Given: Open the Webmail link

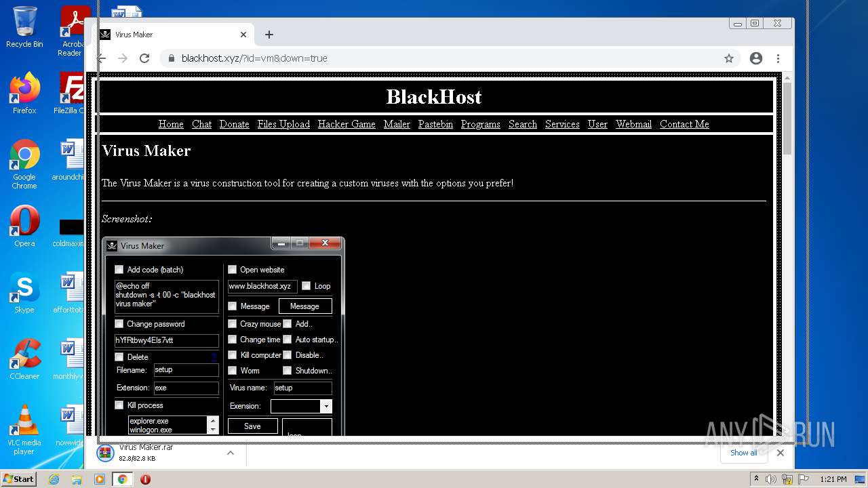Looking at the screenshot, I should click(633, 124).
